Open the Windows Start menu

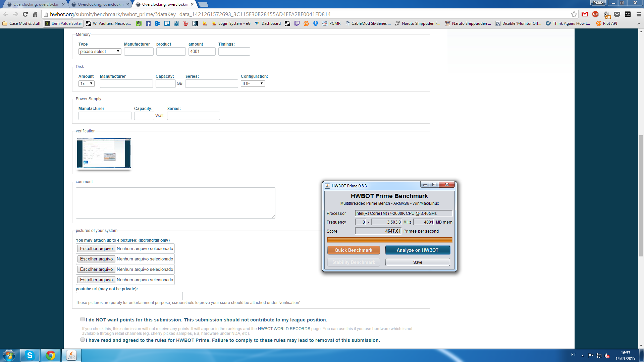click(9, 355)
